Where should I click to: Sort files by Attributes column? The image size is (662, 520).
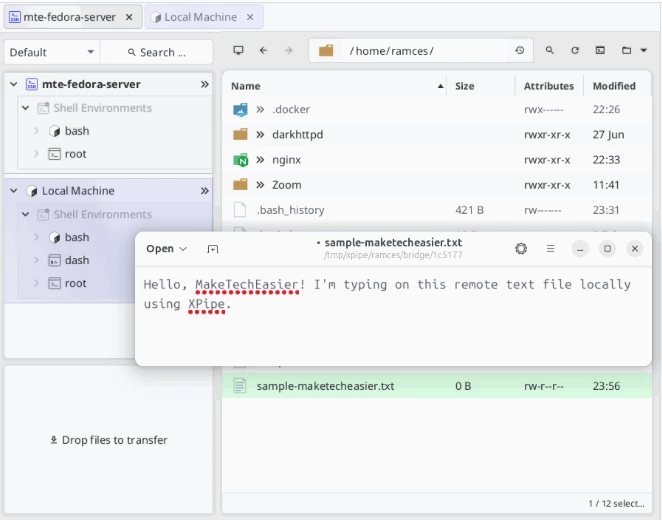549,86
